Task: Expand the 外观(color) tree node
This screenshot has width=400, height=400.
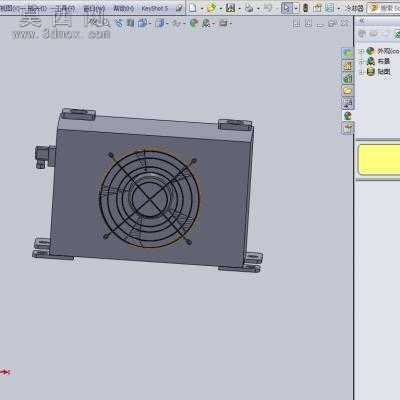Action: click(x=361, y=51)
